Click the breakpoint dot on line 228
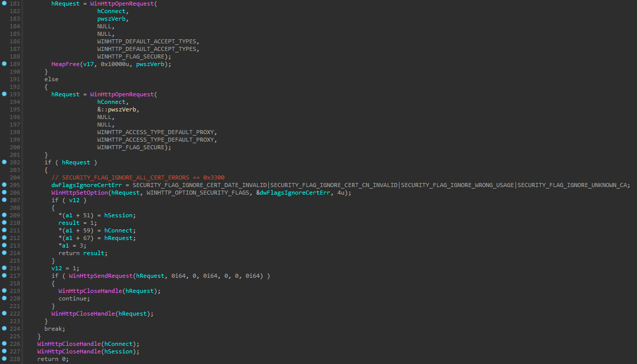Viewport: 637px width, 364px height. (x=5, y=359)
